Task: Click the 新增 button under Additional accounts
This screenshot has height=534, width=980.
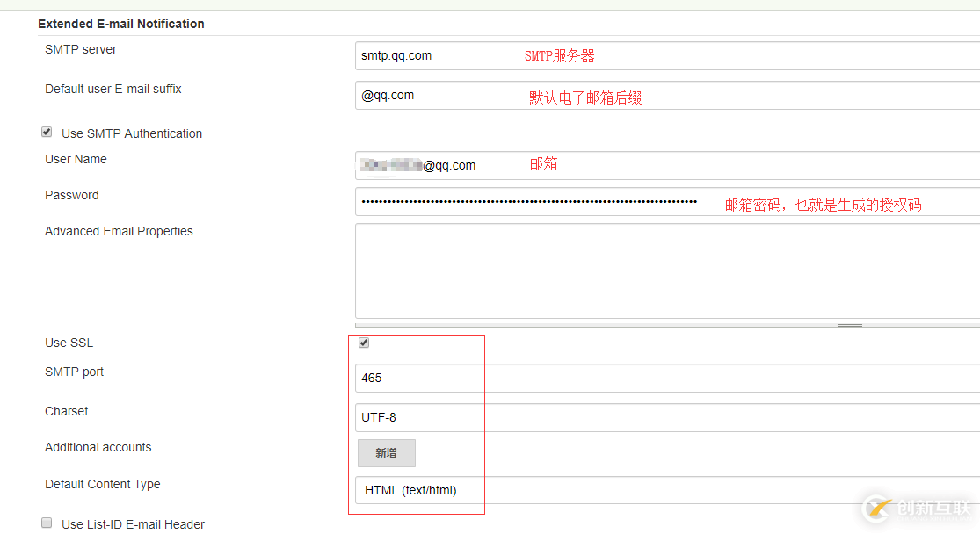Action: [386, 452]
